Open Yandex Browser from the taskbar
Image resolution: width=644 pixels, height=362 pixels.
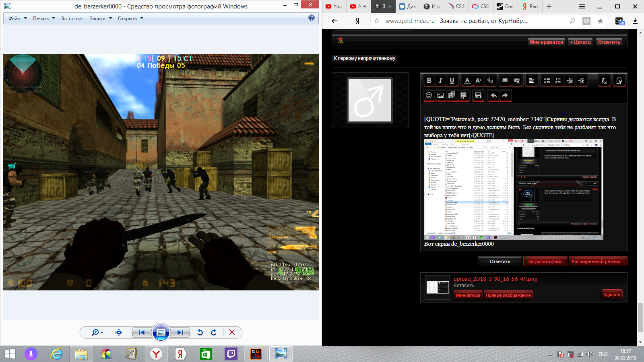tap(156, 354)
